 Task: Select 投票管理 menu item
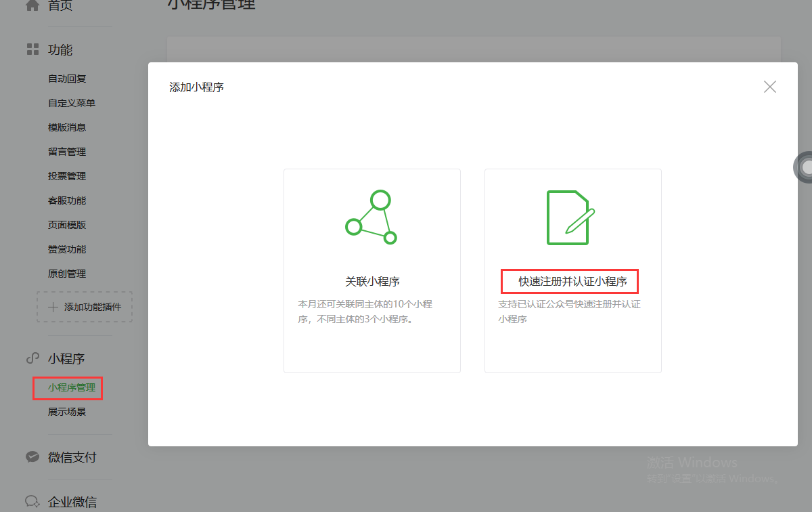pos(67,176)
